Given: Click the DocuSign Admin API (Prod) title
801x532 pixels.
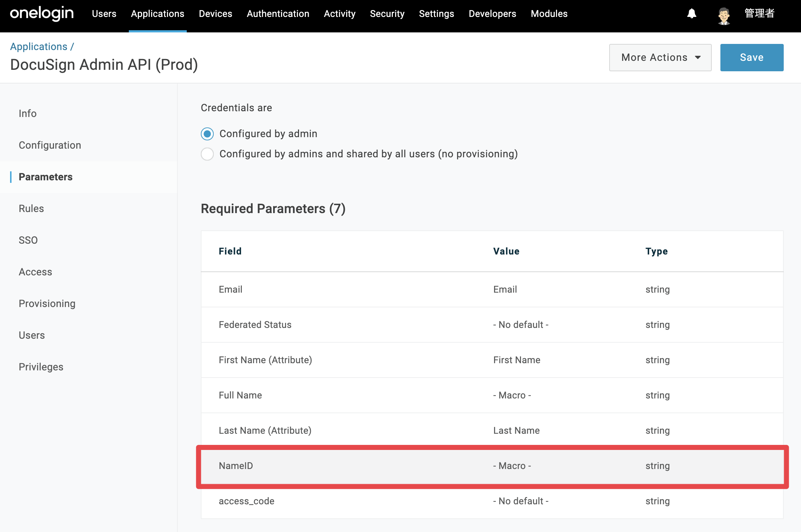Looking at the screenshot, I should [104, 65].
